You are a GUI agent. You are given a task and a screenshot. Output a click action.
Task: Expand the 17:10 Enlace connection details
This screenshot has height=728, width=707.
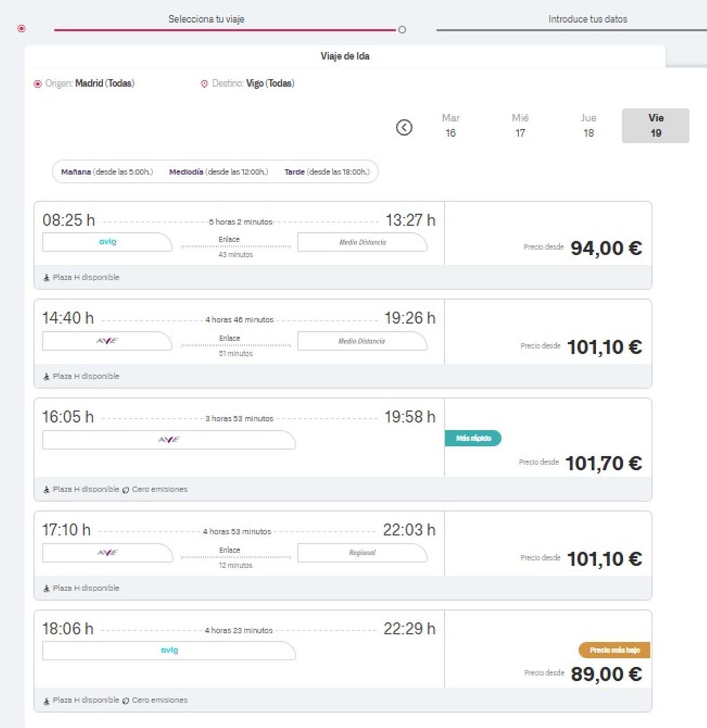point(229,553)
